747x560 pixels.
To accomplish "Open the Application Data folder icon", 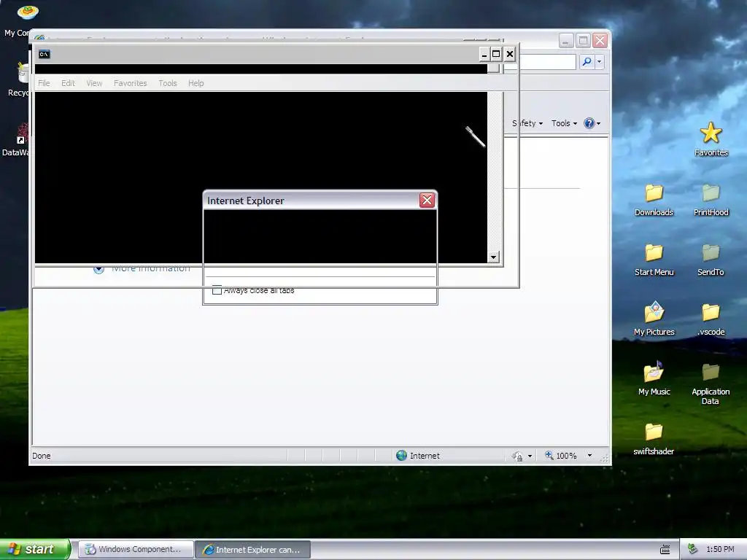I will point(711,372).
